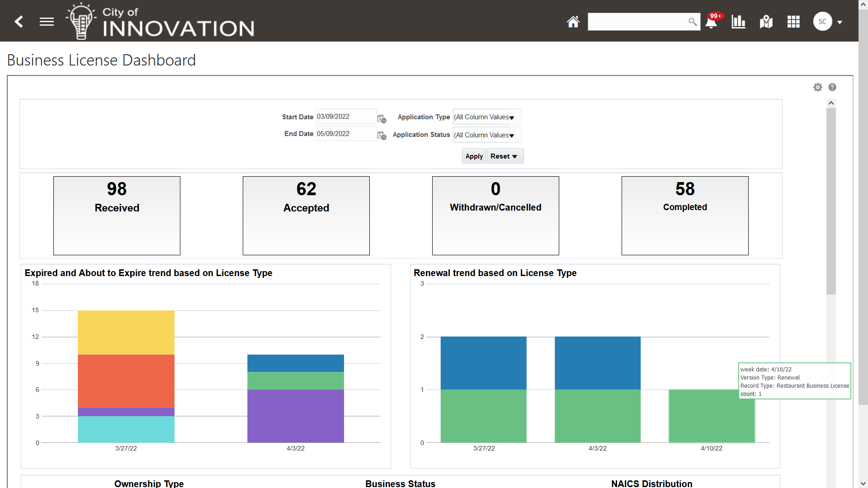The height and width of the screenshot is (488, 868).
Task: Open the hamburger navigation menu
Action: (x=47, y=21)
